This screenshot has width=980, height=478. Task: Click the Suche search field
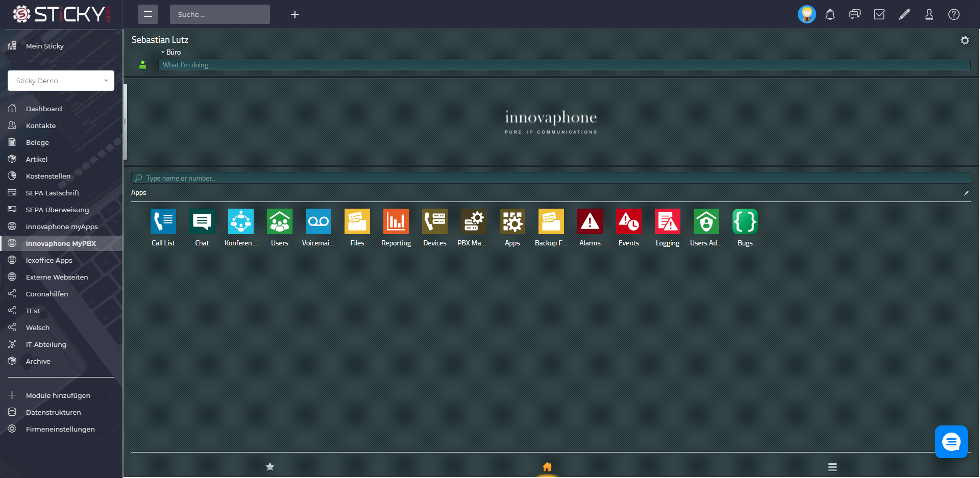220,14
